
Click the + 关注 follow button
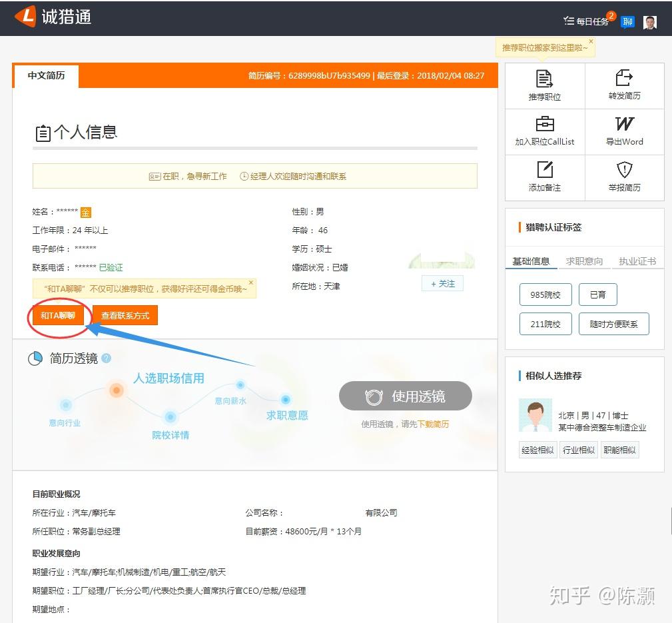(442, 283)
